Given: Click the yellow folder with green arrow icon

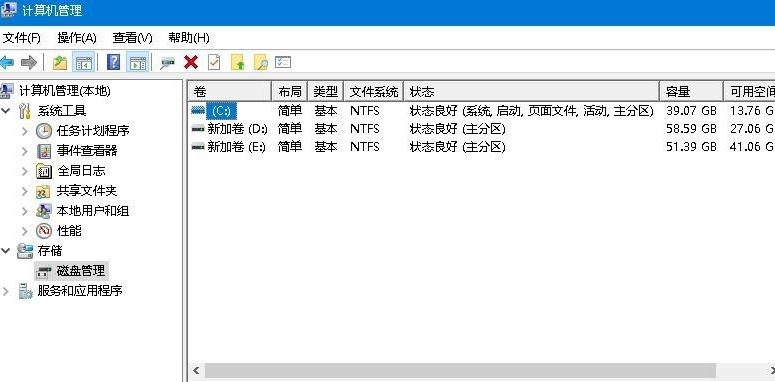Looking at the screenshot, I should point(238,62).
